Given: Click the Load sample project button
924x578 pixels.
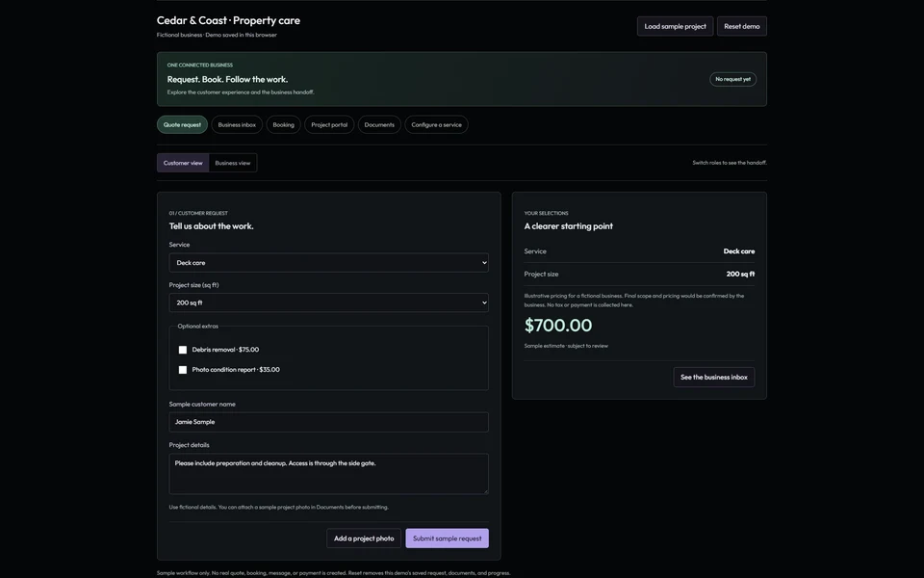Looking at the screenshot, I should click(675, 26).
